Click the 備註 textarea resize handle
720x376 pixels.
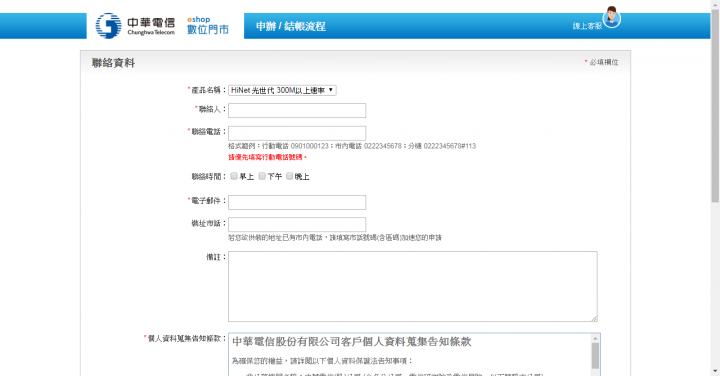click(594, 319)
